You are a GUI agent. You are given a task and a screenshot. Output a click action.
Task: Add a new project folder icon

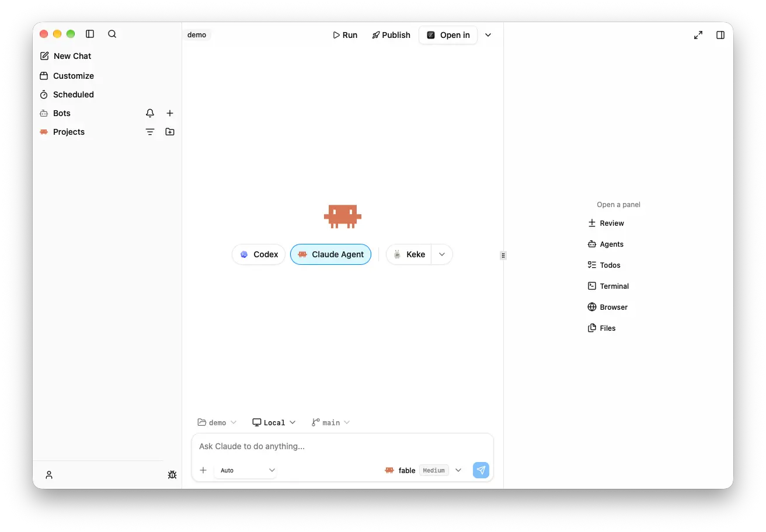coord(170,132)
